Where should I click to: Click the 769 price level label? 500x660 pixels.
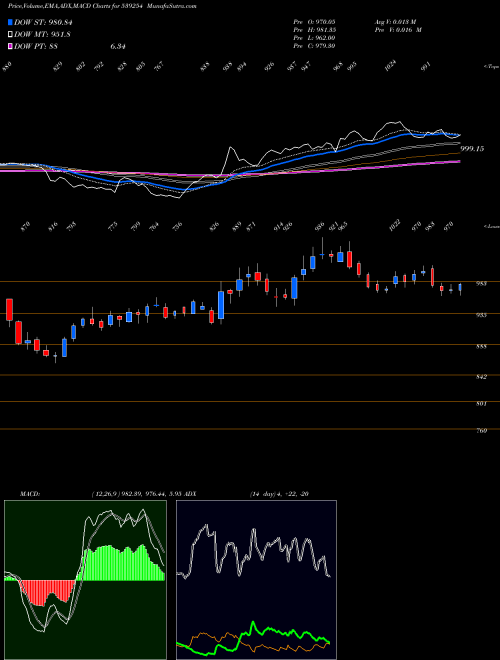point(481,431)
